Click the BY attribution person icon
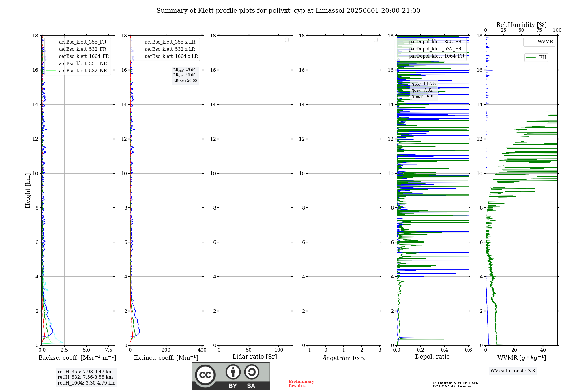 (233, 372)
